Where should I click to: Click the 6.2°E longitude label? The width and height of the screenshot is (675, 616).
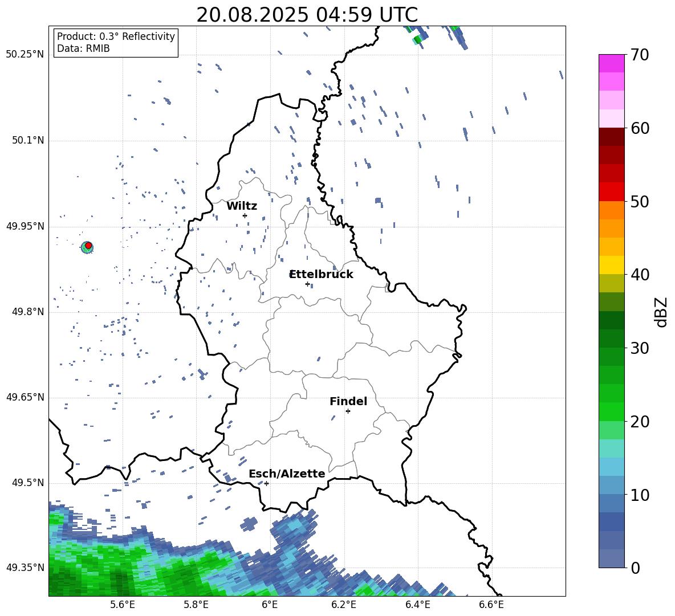coord(344,605)
